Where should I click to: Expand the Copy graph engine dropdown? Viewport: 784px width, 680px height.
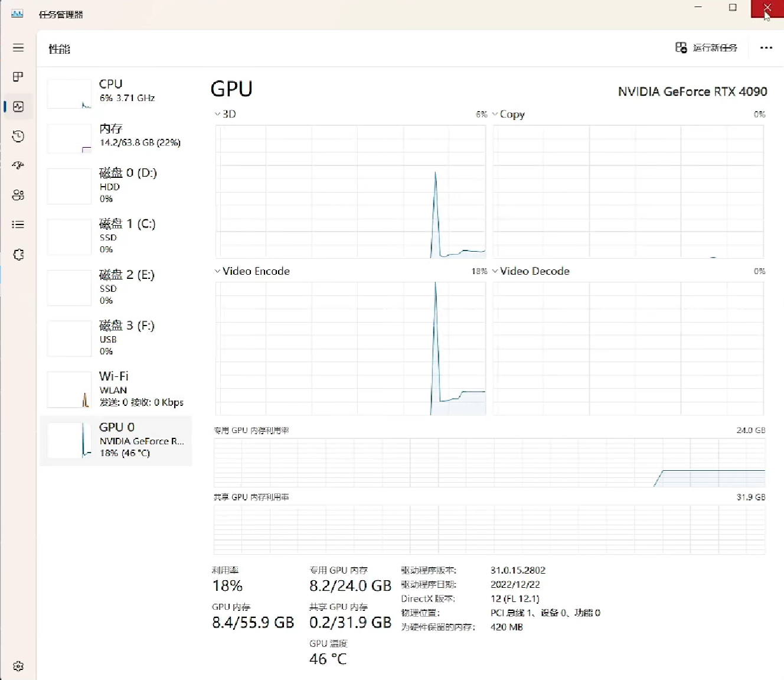tap(508, 114)
